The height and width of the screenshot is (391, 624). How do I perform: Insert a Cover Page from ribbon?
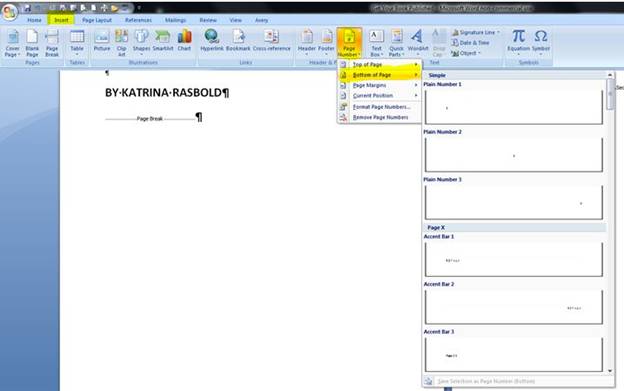12,43
